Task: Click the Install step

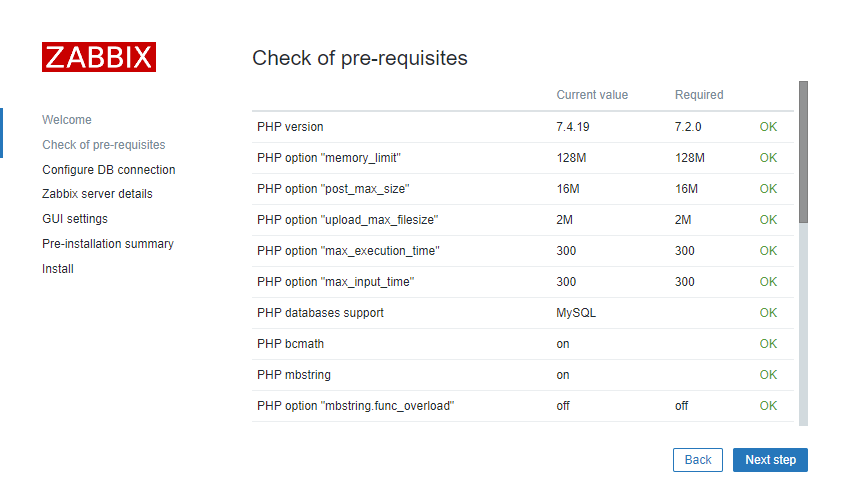Action: (x=58, y=268)
